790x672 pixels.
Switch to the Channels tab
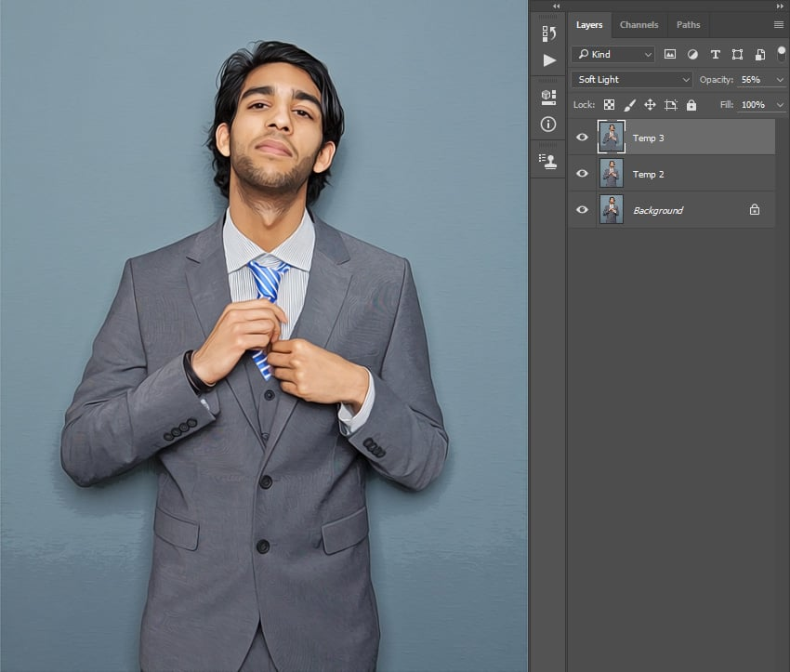pos(639,25)
